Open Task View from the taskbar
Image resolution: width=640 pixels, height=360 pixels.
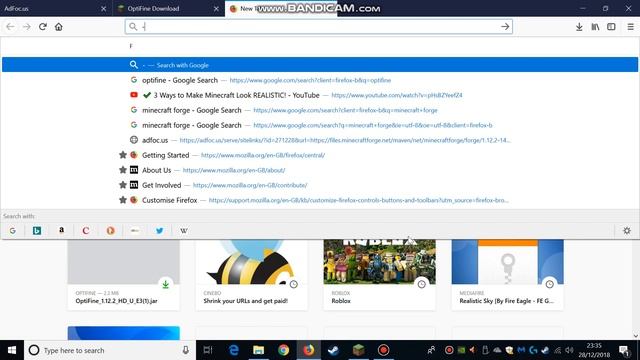coord(208,350)
